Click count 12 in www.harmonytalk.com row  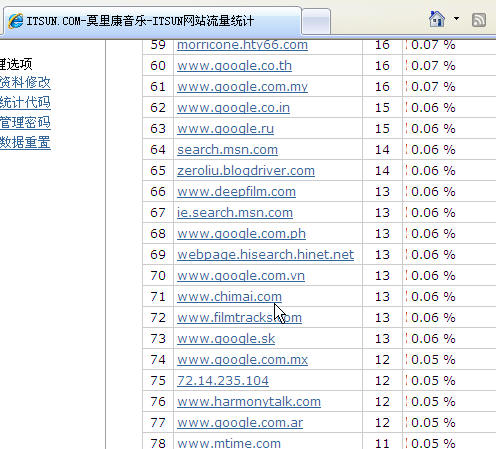382,402
